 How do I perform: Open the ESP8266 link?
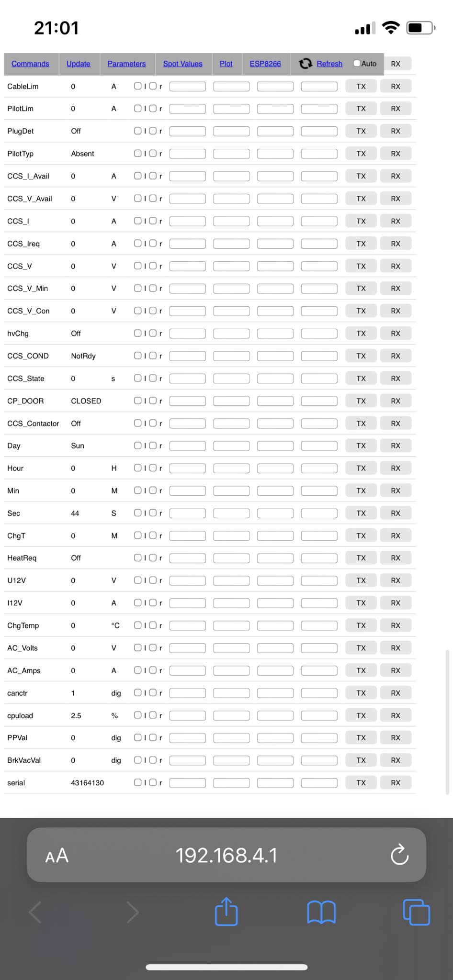265,64
